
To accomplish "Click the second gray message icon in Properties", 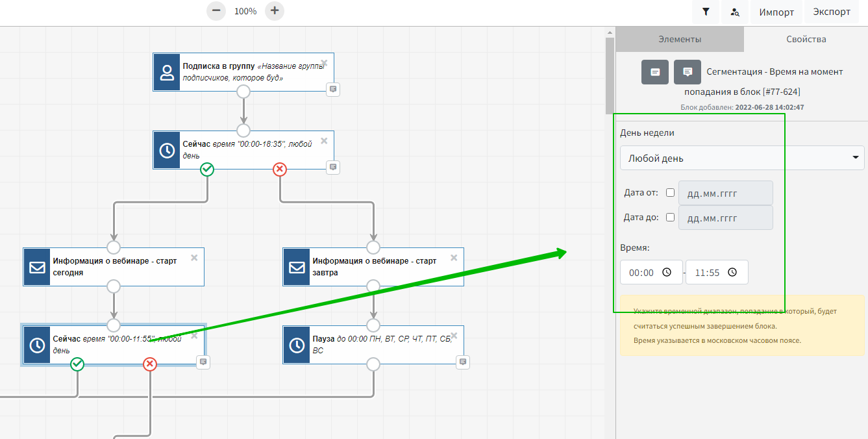I will coord(688,72).
